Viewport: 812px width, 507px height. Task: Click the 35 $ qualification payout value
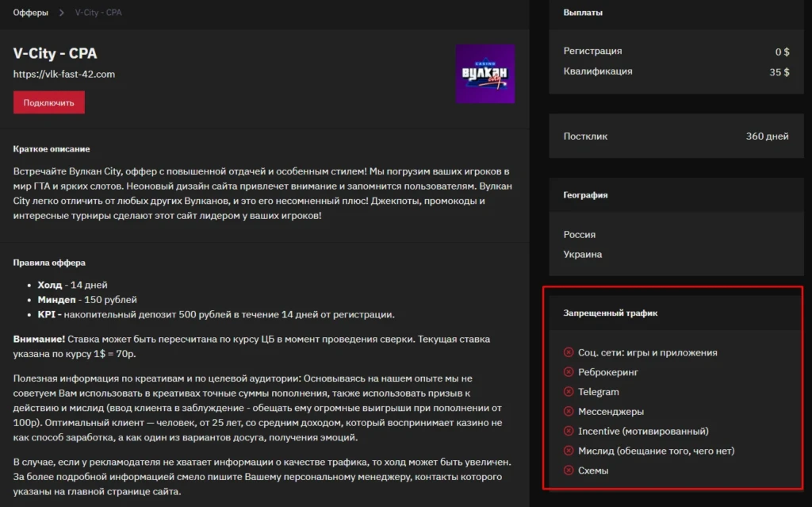coord(779,72)
